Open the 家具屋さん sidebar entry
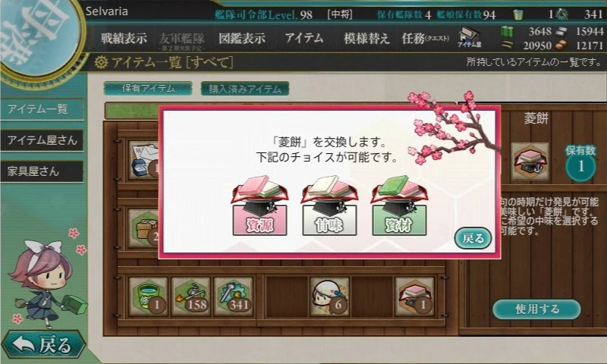Image resolution: width=607 pixels, height=364 pixels. coord(42,171)
